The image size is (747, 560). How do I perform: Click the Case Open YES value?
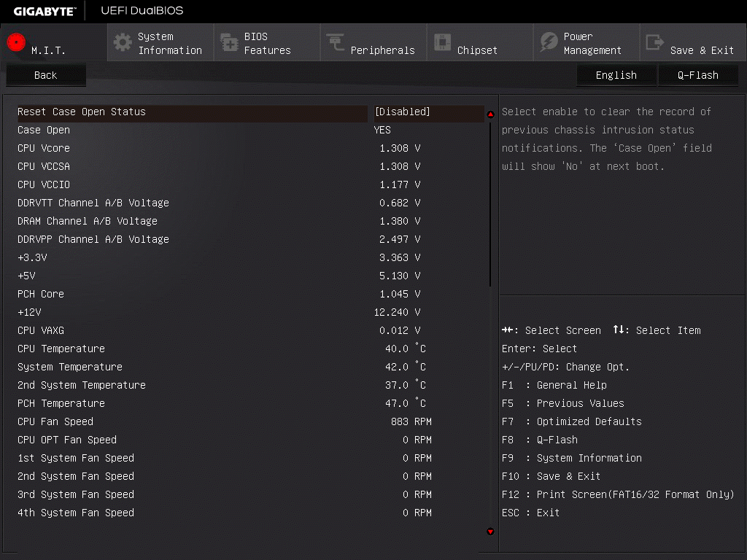tap(382, 130)
